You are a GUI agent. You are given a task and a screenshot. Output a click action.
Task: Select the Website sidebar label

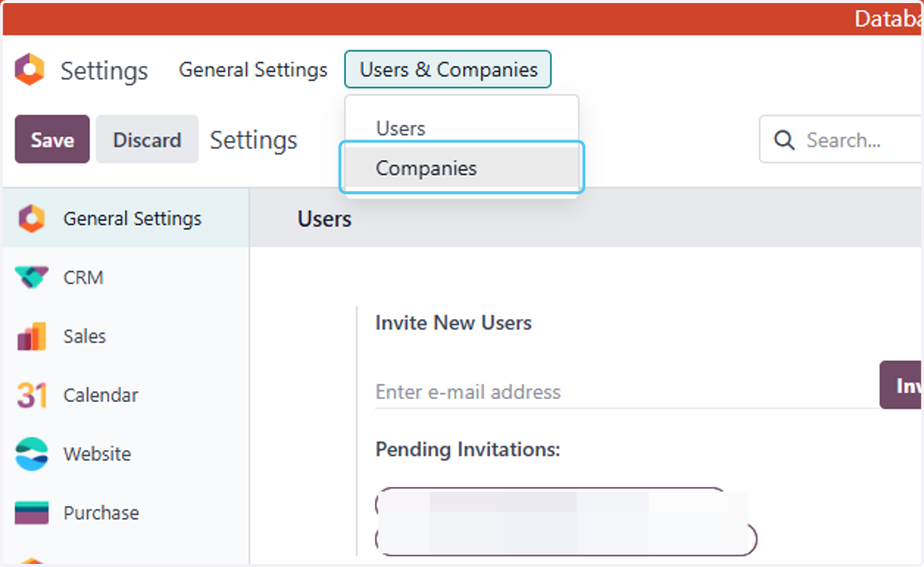pyautogui.click(x=97, y=454)
